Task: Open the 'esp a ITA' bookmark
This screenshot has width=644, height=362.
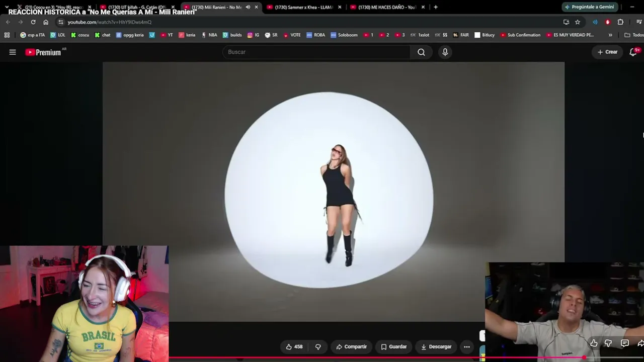Action: click(x=32, y=35)
